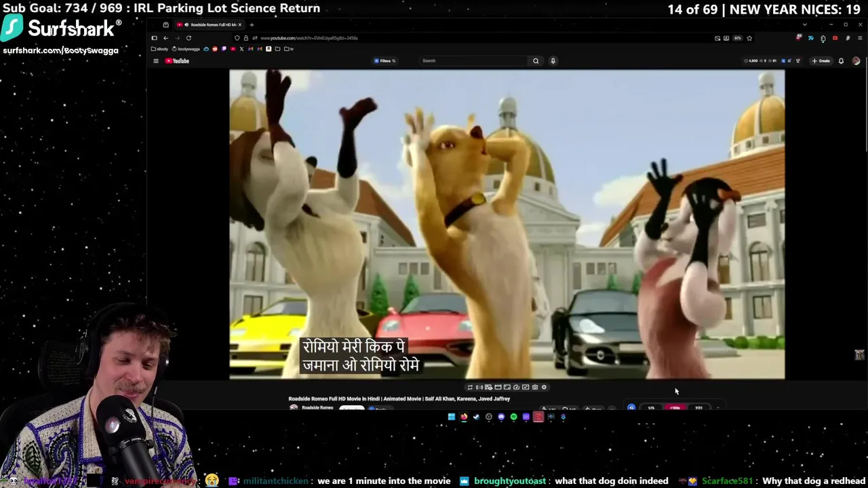868x488 pixels.
Task: Open the xBooty bookmarks folder
Action: [159, 49]
